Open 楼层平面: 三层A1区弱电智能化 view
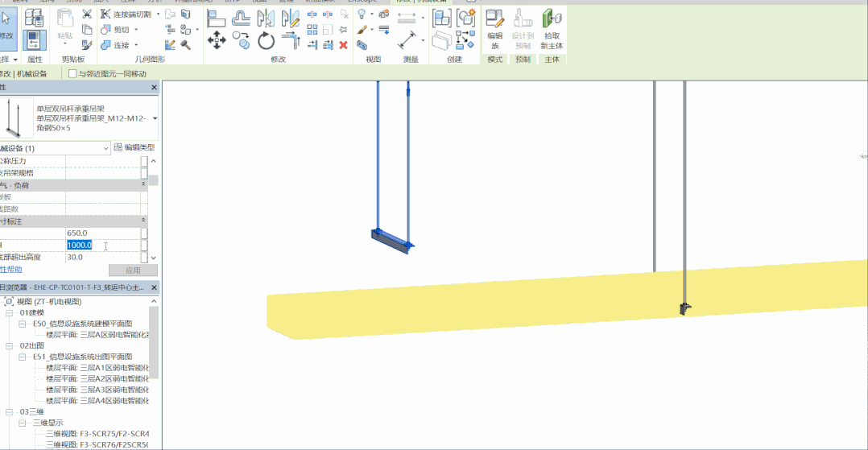This screenshot has width=868, height=450. tap(97, 368)
